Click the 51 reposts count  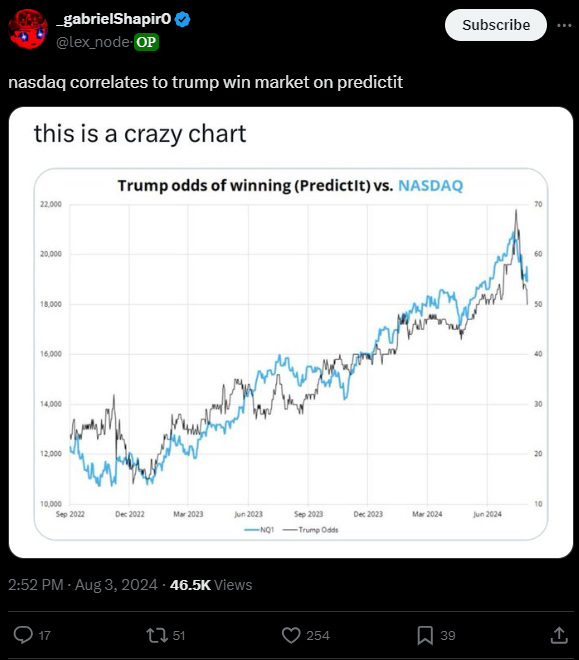[179, 635]
